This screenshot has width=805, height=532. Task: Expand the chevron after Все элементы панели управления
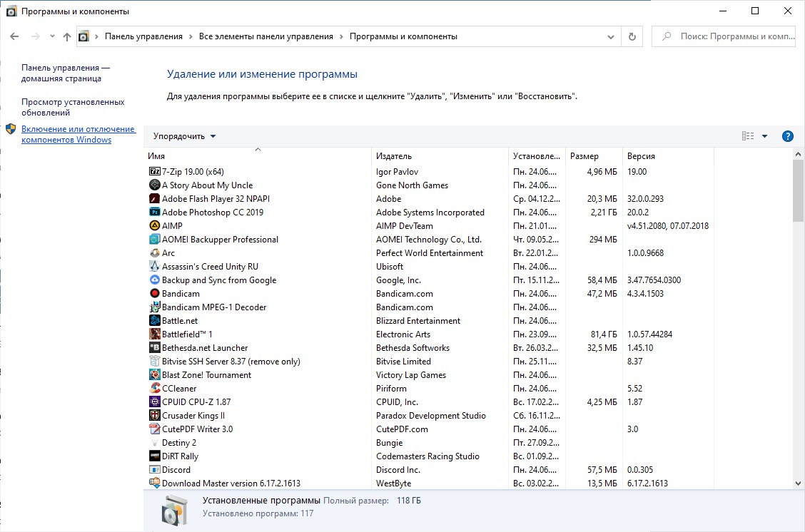341,36
